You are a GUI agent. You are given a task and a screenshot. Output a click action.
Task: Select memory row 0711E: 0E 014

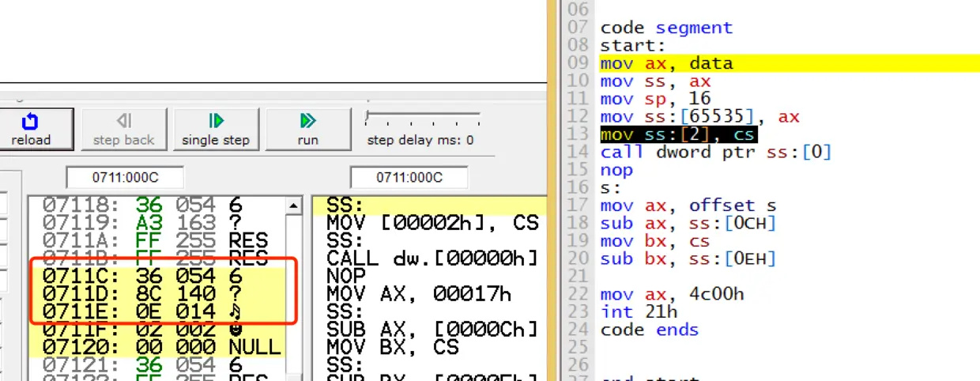pos(156,311)
